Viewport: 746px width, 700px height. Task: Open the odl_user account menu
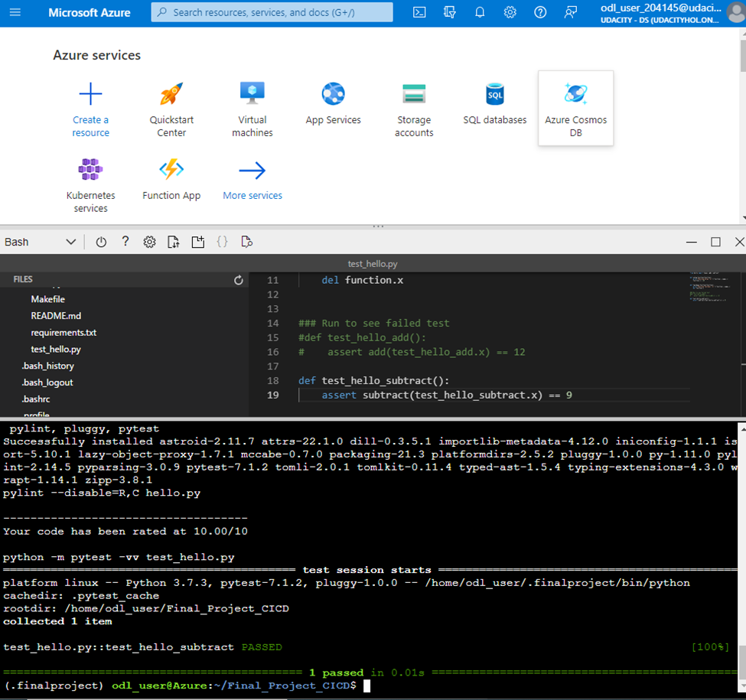pos(671,13)
